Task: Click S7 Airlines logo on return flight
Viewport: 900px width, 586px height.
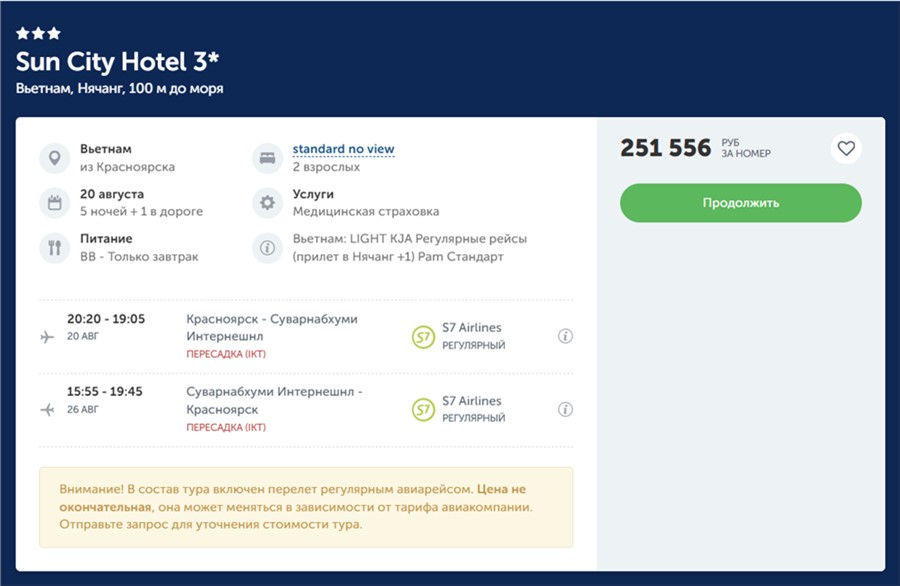Action: pyautogui.click(x=424, y=410)
